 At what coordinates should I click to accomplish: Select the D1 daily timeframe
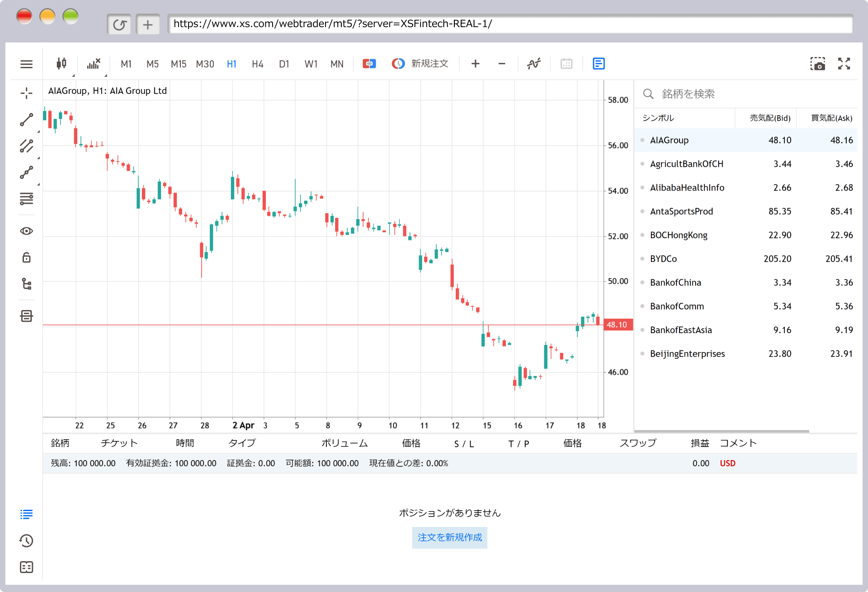[284, 64]
